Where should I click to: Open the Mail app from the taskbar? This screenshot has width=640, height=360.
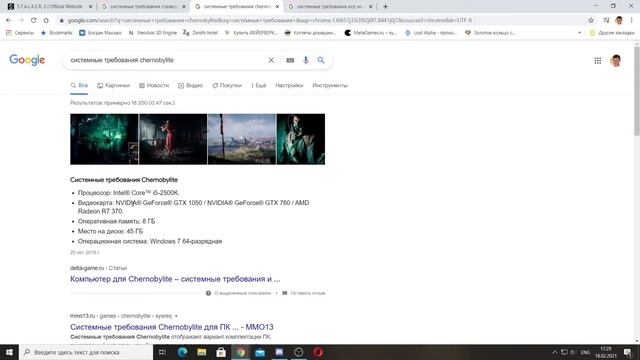point(260,352)
